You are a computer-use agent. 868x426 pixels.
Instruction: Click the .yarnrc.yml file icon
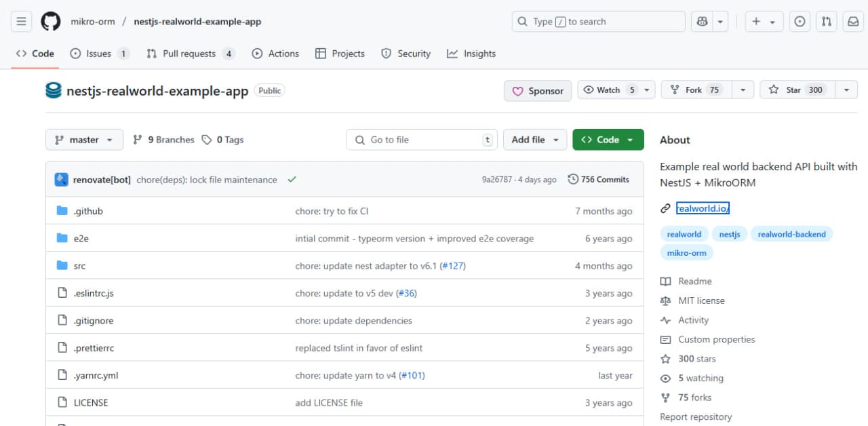[x=62, y=375]
